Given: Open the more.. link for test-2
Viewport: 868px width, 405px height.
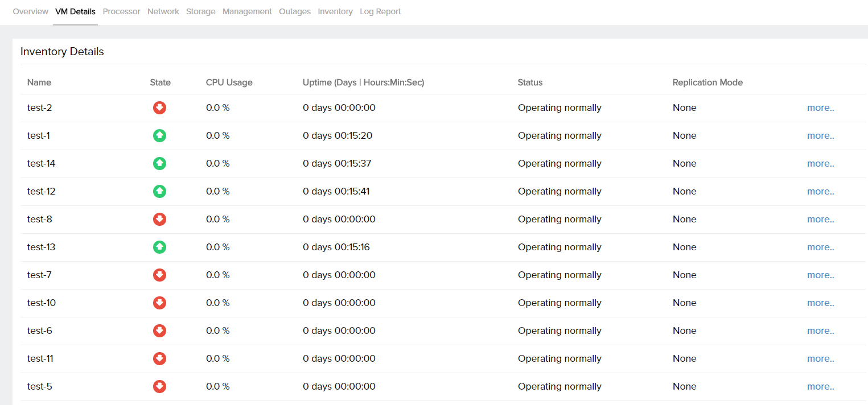Looking at the screenshot, I should coord(820,108).
